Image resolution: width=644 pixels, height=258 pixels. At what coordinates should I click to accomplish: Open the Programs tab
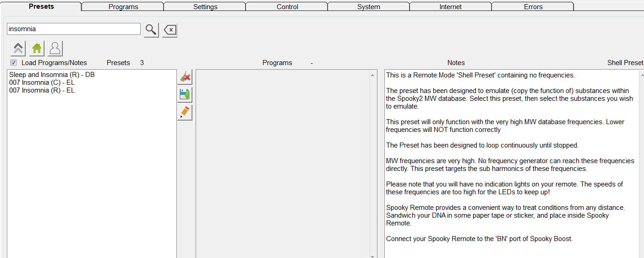[x=123, y=7]
